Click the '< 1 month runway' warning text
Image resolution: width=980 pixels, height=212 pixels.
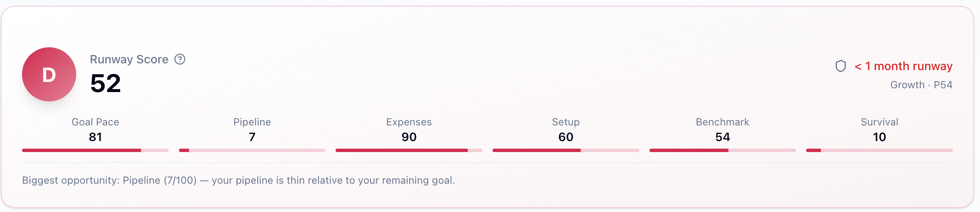903,66
